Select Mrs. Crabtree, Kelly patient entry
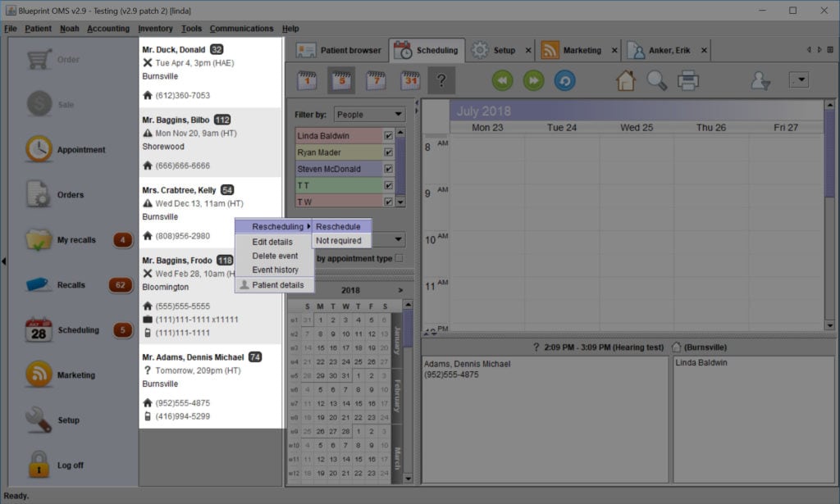840x504 pixels. 210,212
